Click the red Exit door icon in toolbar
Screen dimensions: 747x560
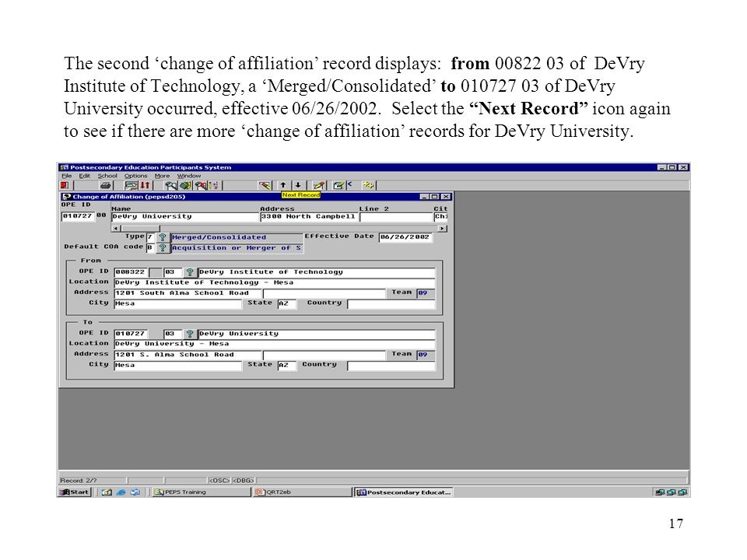coord(65,185)
